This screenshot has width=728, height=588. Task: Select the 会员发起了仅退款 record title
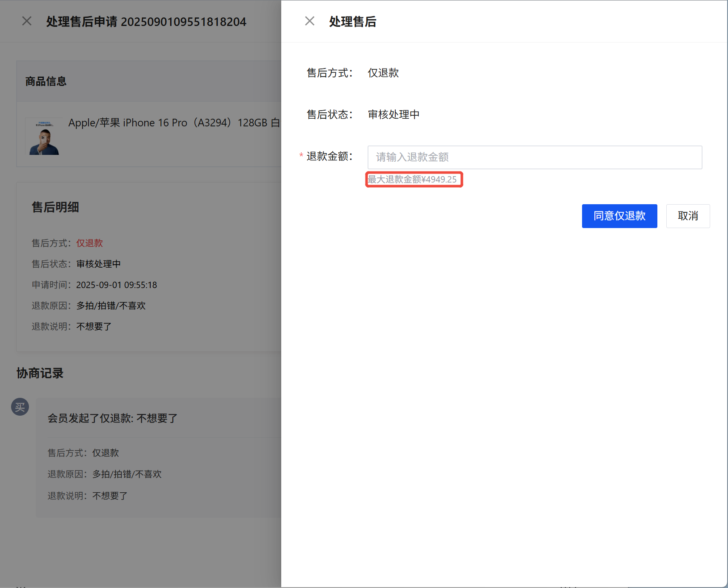click(x=112, y=418)
